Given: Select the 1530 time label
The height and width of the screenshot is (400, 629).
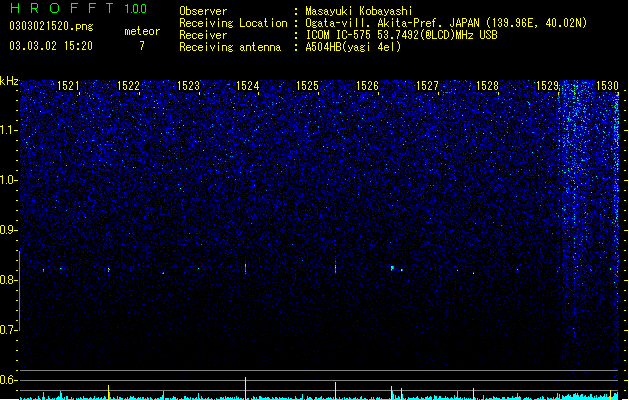Looking at the screenshot, I should pos(607,86).
